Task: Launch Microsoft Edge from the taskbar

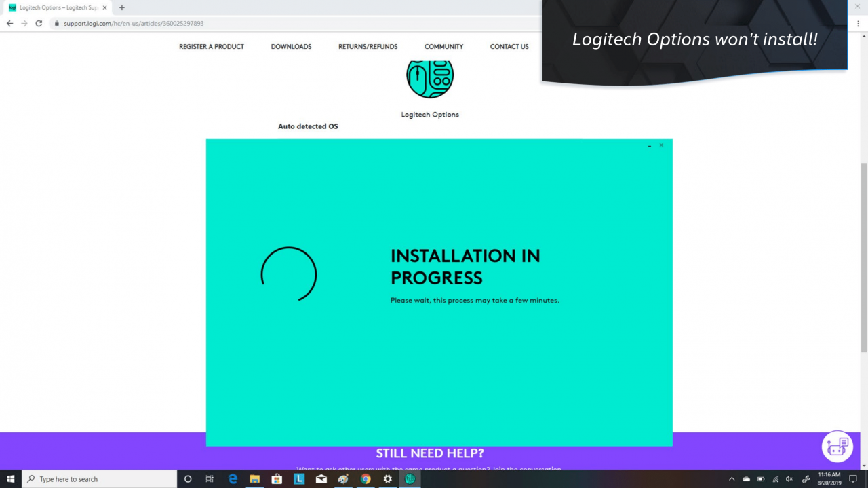Action: 233,478
